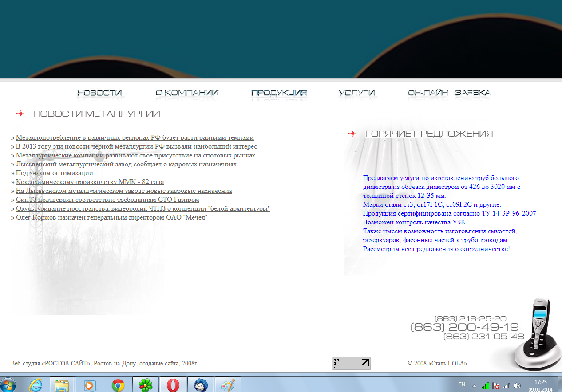Image resolution: width=562 pixels, height=392 pixels.
Task: Select Продукция in the navigation menu
Action: point(279,93)
